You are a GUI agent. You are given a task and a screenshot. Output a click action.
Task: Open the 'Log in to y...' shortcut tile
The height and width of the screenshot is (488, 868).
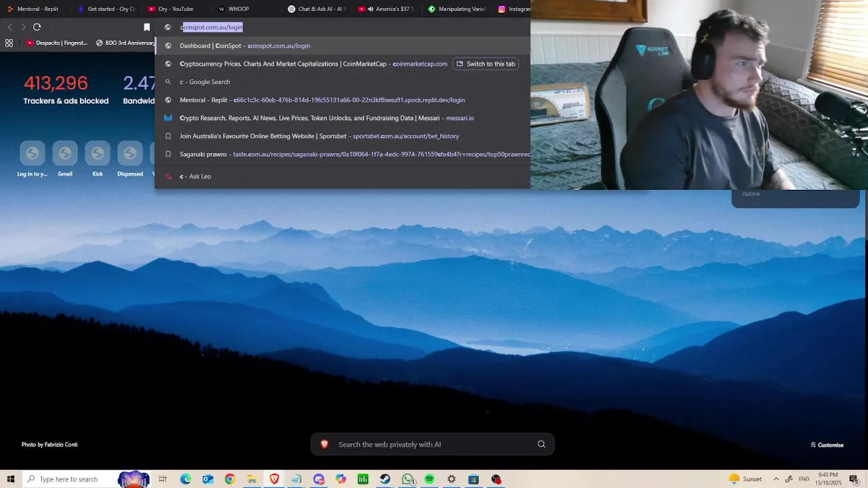point(33,159)
